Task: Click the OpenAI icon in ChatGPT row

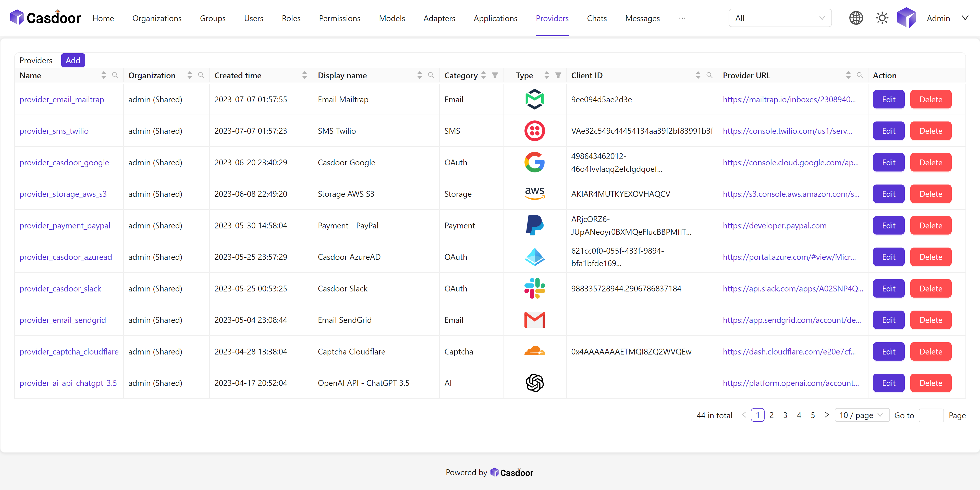Action: coord(534,383)
